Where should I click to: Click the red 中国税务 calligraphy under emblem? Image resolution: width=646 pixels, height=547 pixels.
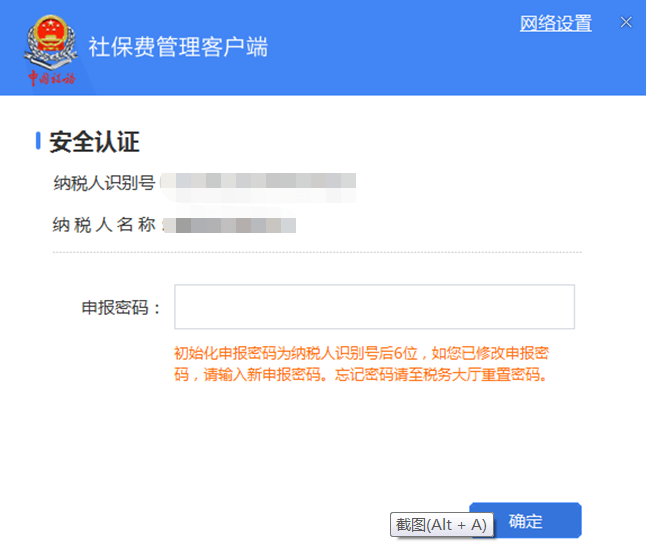51,78
